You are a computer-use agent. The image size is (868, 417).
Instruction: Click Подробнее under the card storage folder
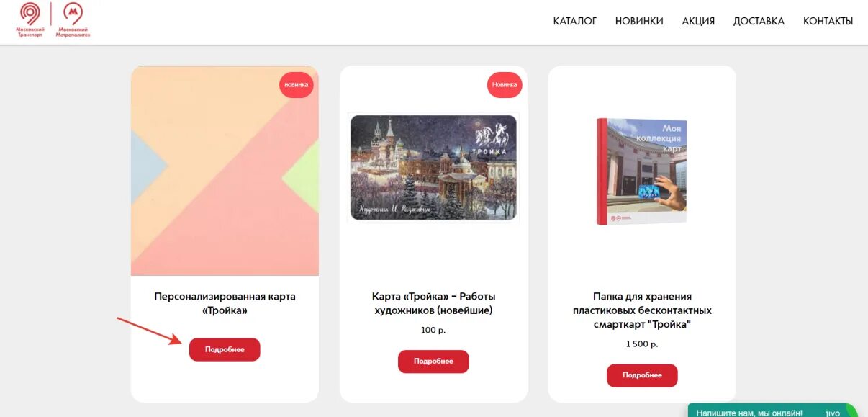[642, 375]
